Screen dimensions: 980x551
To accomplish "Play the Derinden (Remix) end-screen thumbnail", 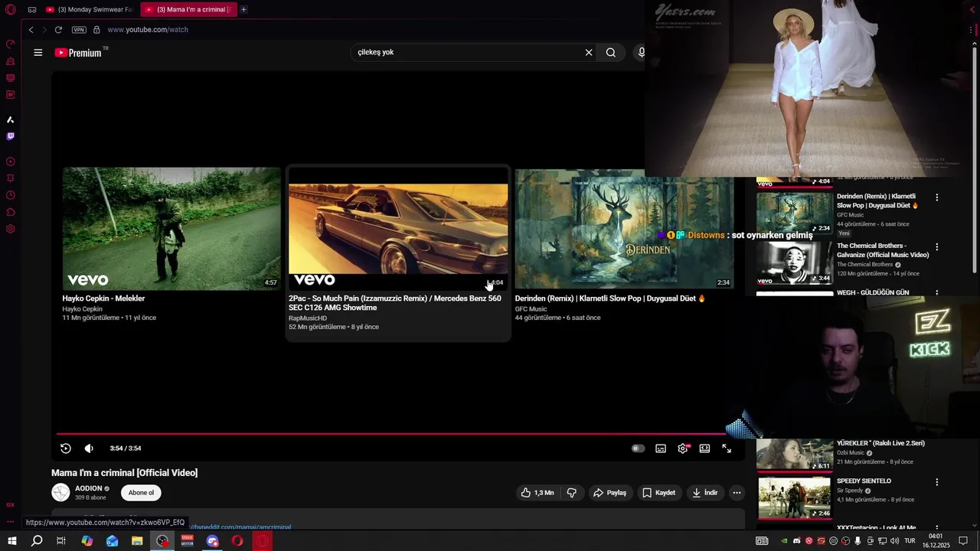I will pyautogui.click(x=624, y=229).
